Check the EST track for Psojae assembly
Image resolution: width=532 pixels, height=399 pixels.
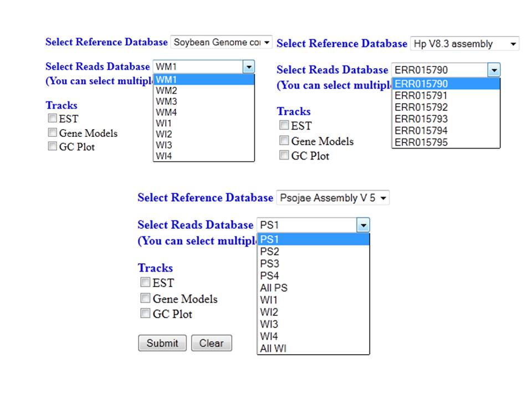[x=145, y=282]
